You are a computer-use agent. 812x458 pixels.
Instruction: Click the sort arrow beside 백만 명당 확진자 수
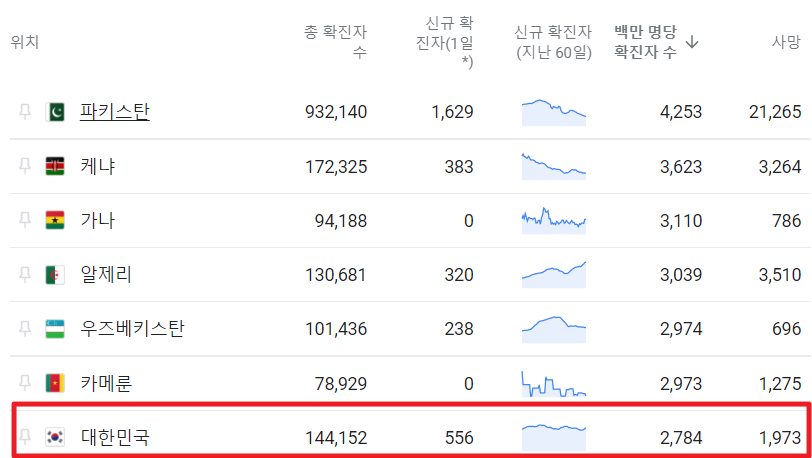(x=692, y=42)
